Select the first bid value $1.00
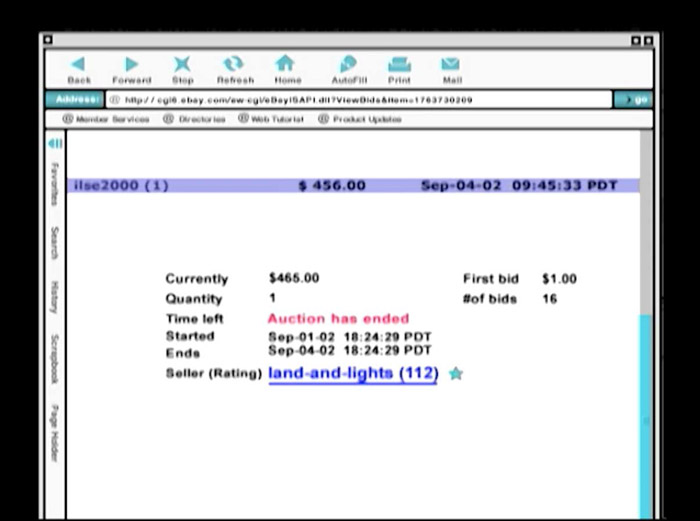Screen dimensions: 700x521 [x=559, y=279]
